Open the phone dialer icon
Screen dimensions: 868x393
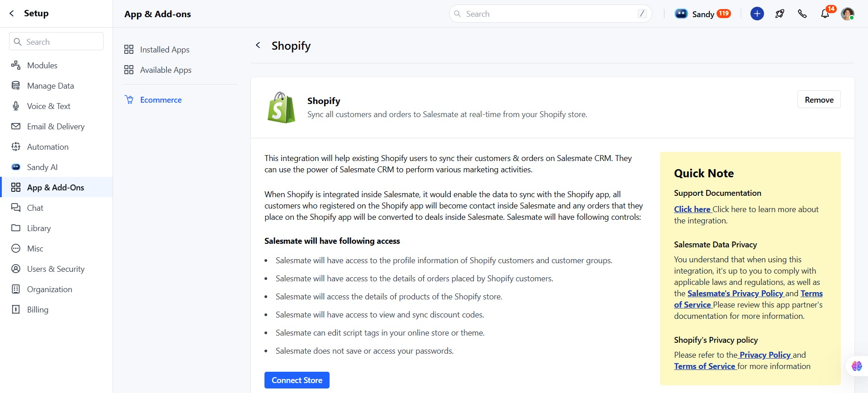tap(802, 14)
